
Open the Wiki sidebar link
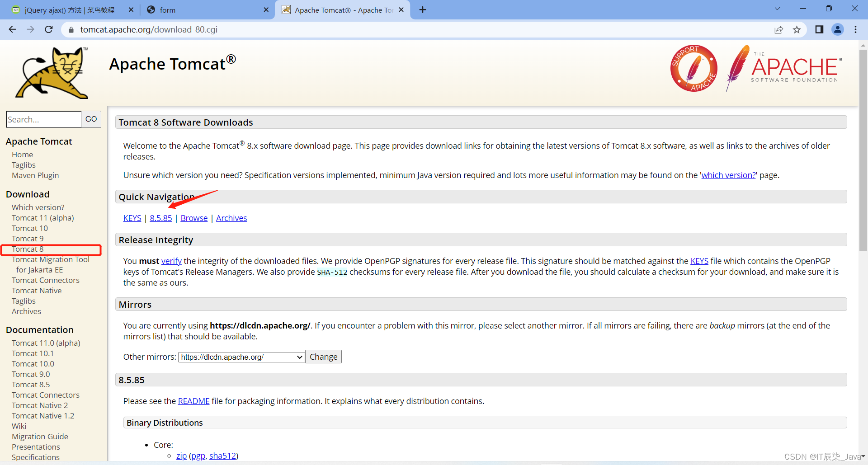pos(19,426)
